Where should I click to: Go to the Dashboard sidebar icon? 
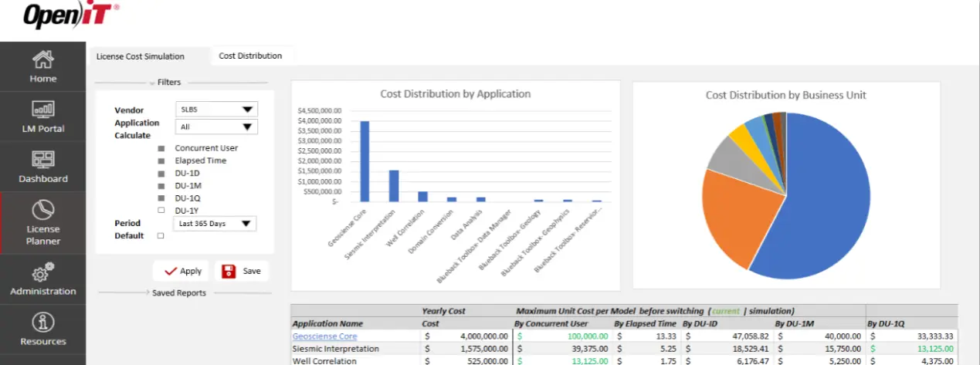(x=43, y=160)
